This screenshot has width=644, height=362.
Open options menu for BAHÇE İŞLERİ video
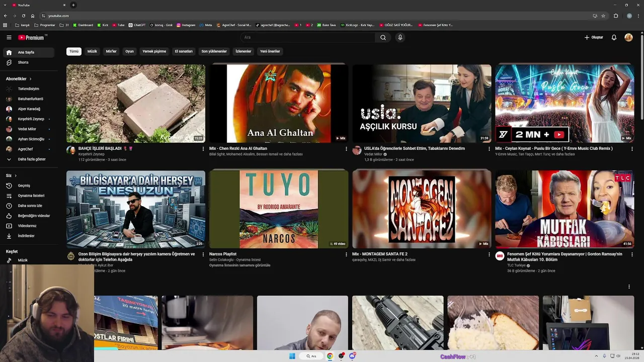203,149
